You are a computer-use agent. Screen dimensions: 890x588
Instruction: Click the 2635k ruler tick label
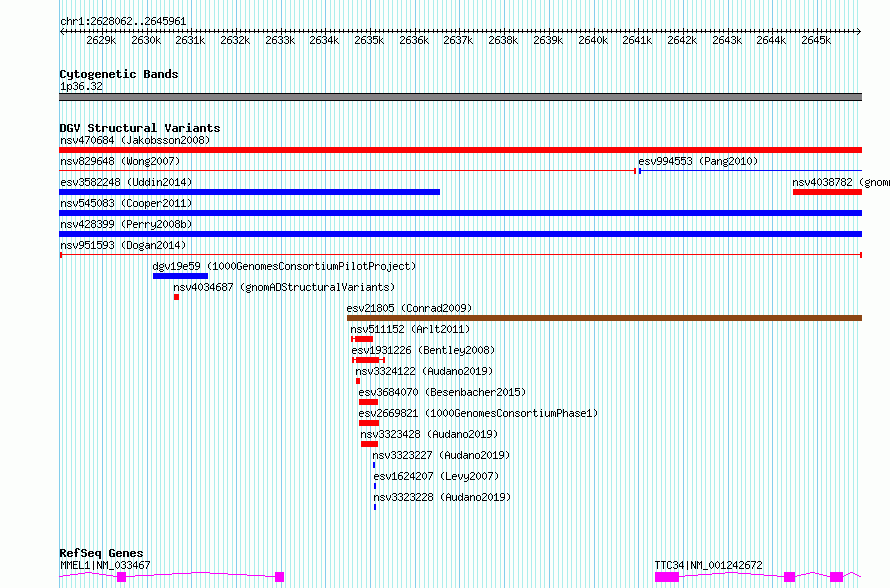(x=369, y=40)
